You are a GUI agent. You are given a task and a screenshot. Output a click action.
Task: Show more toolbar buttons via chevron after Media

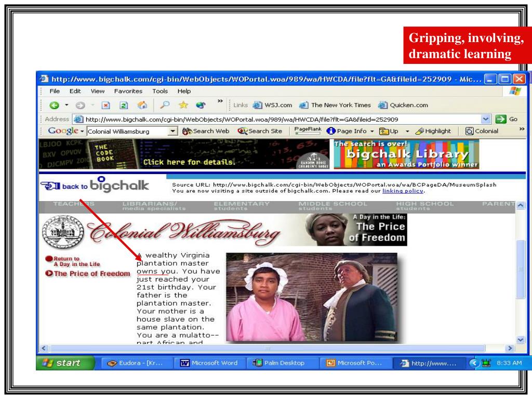click(x=220, y=101)
